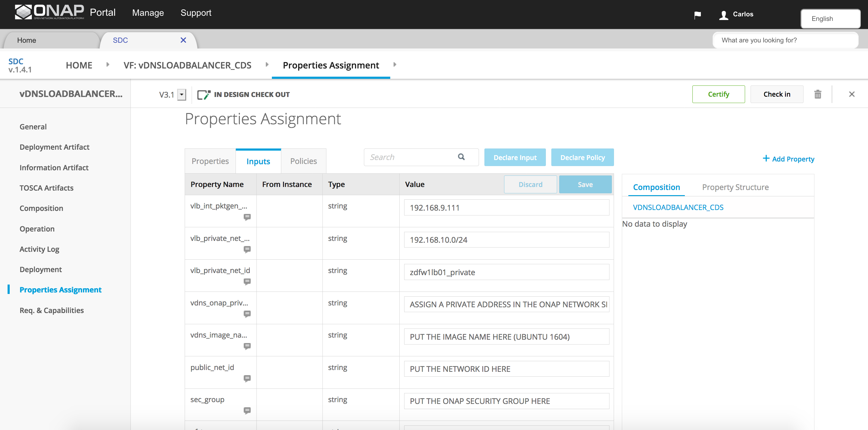Open description comment icon for vdns_image_na row
The height and width of the screenshot is (430, 868).
[247, 346]
